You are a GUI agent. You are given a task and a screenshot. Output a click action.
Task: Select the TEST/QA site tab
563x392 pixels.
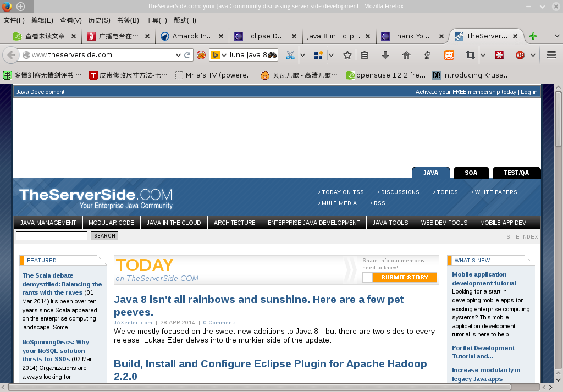[516, 173]
